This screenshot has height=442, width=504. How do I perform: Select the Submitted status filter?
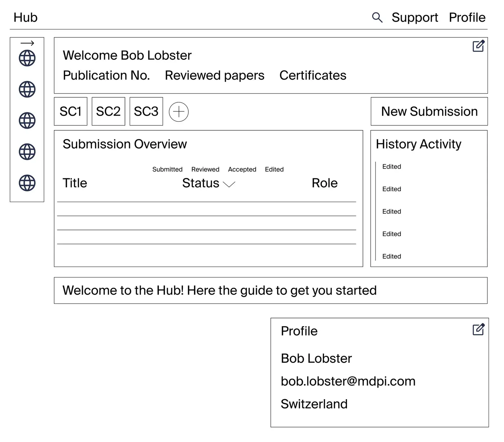[167, 169]
